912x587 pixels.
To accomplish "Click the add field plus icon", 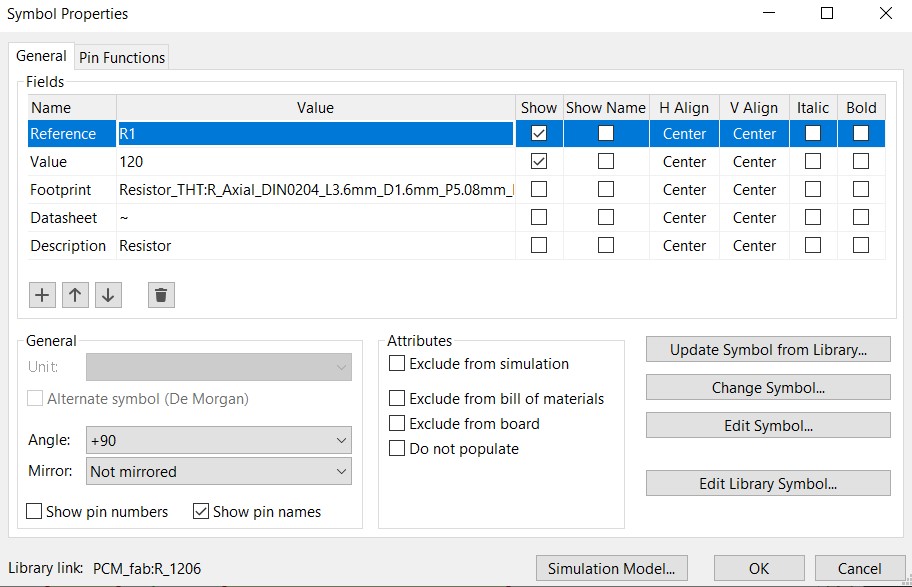I will 42,294.
